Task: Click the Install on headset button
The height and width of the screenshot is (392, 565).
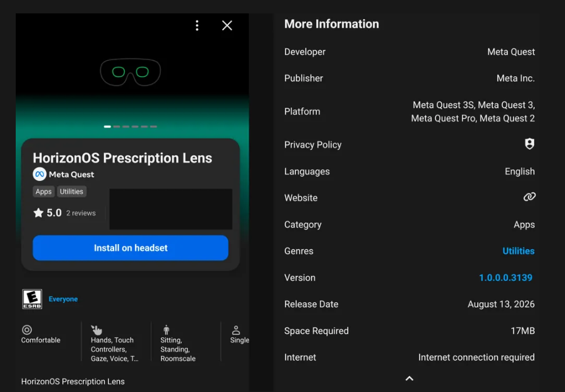Action: 130,248
